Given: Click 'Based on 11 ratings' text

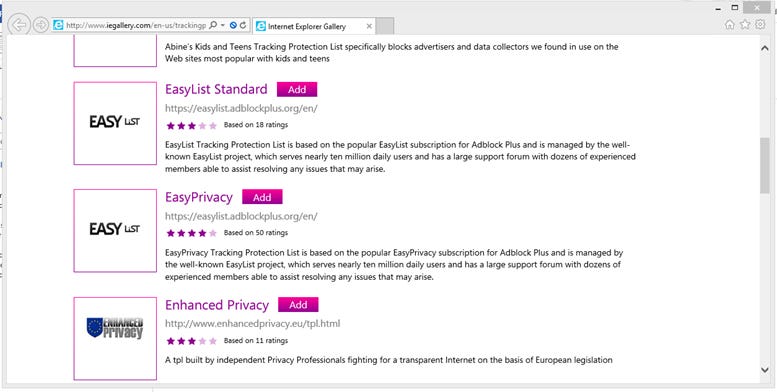Looking at the screenshot, I should pyautogui.click(x=256, y=340).
